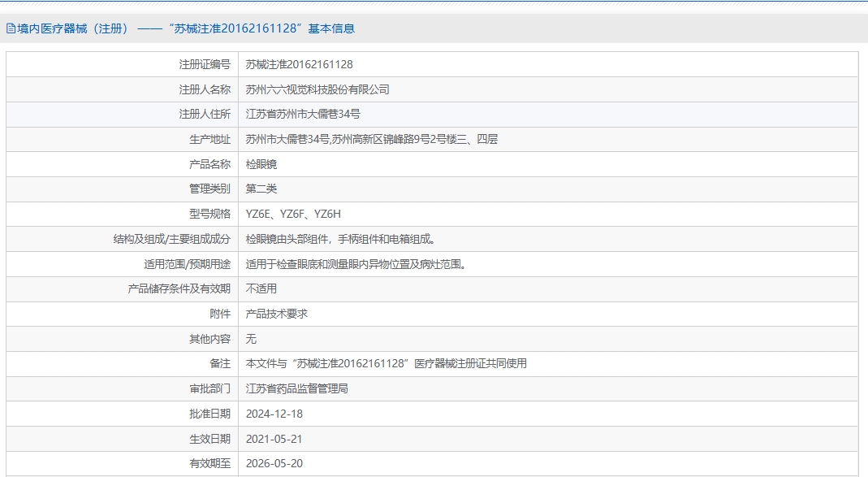
Task: Click the 产品储存条件及有效期 label
Action: coord(179,288)
